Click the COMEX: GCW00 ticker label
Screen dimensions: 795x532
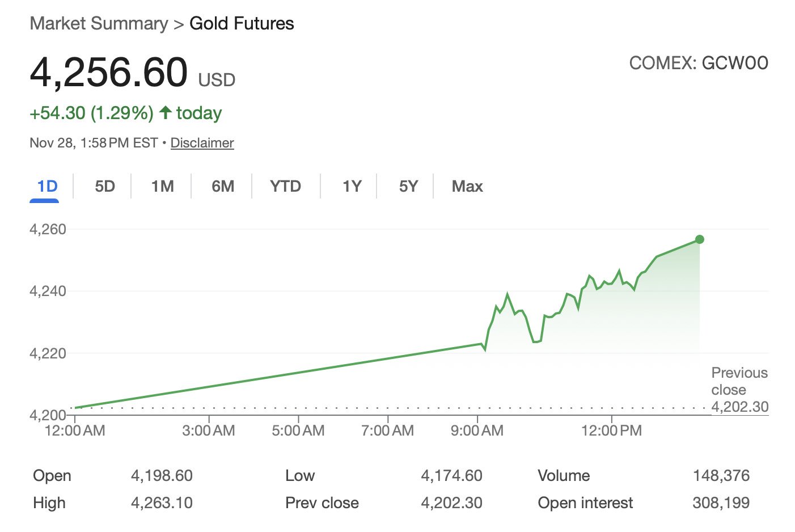(x=699, y=63)
